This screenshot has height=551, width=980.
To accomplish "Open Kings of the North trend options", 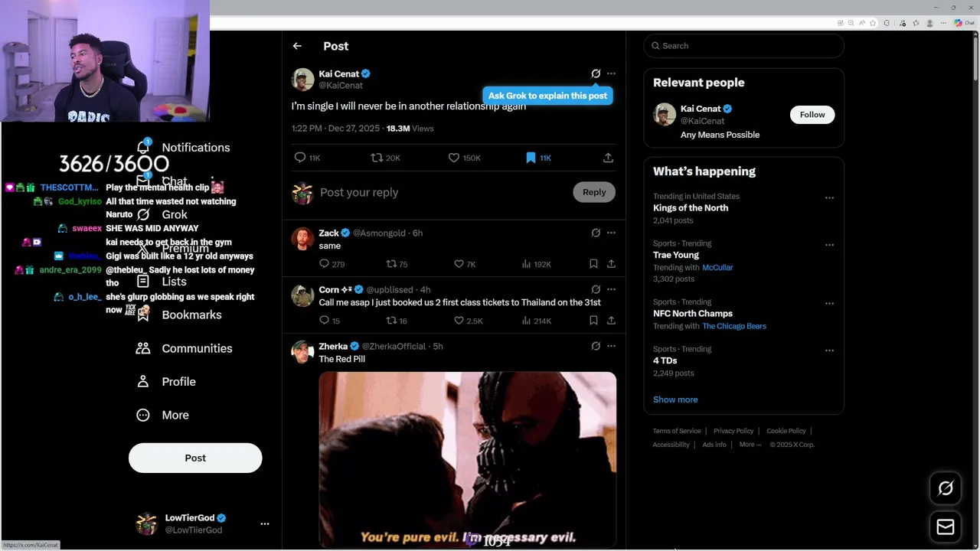I will [829, 197].
